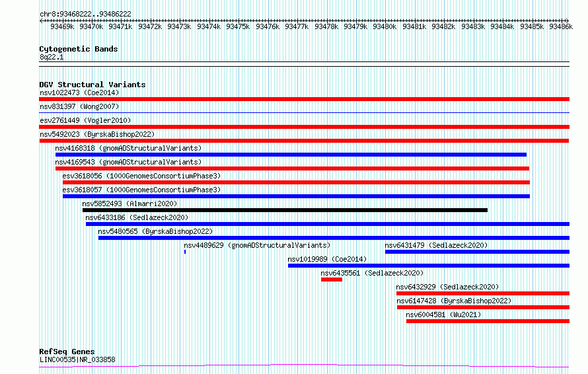Click the 93471k ruler tick label
Screen dimensions: 588x374
(120, 26)
